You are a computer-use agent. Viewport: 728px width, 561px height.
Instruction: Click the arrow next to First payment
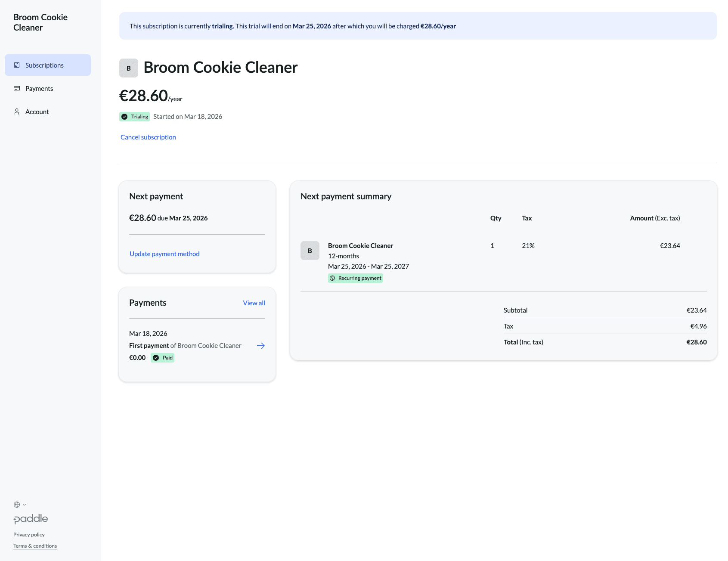tap(260, 346)
